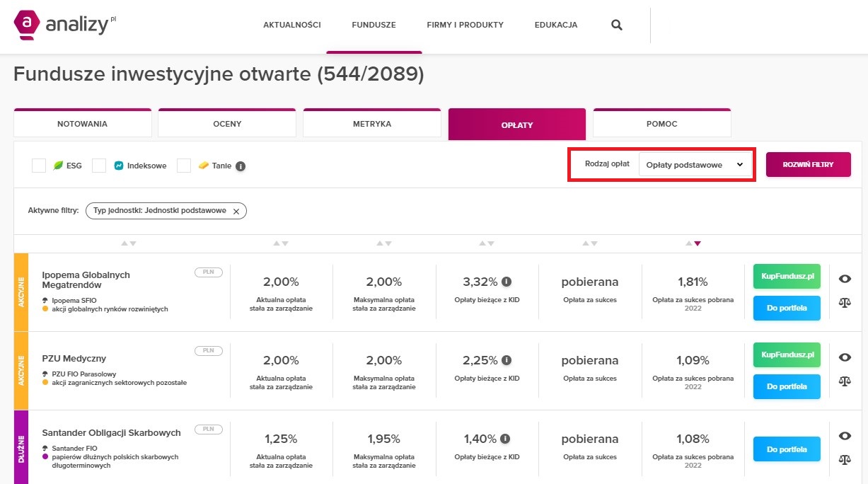
Task: Sort descending by opłaty bieżące z KID
Action: click(x=491, y=243)
